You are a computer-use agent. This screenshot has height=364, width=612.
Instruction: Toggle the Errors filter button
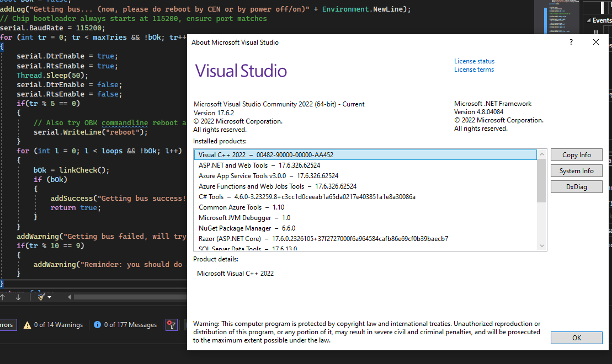[x=8, y=325]
